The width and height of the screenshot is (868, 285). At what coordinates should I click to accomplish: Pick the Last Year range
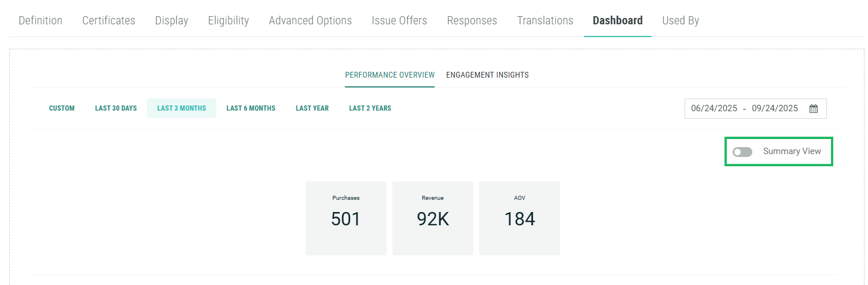coord(312,108)
